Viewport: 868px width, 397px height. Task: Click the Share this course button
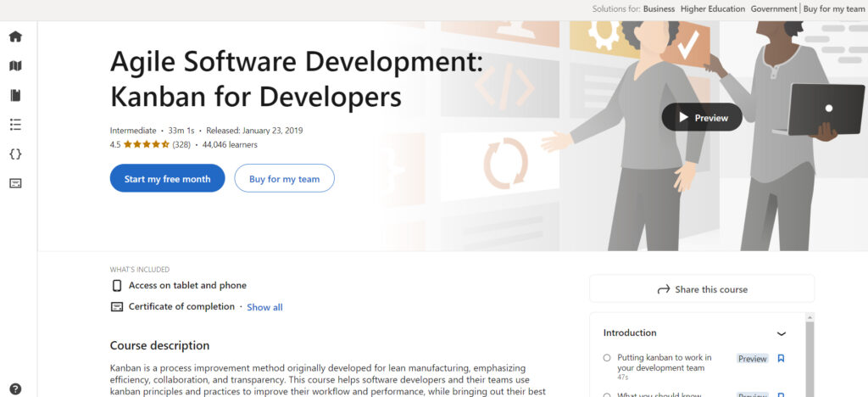(702, 289)
